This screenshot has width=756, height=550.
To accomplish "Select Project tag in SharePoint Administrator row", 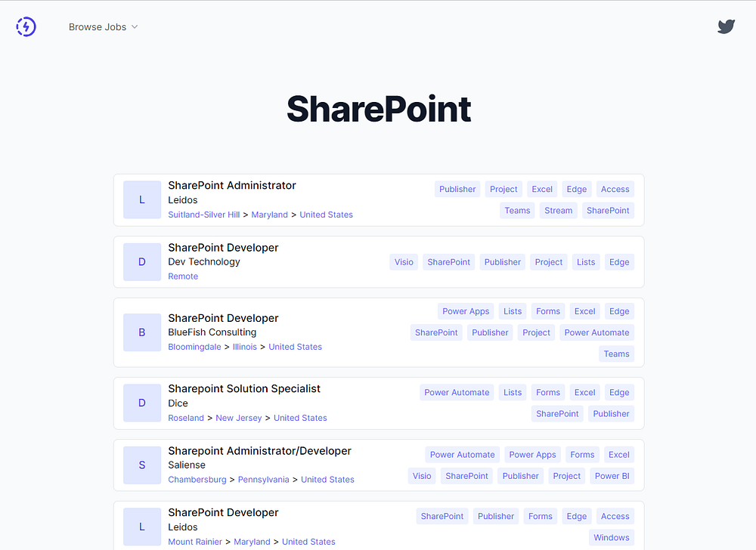I will tap(503, 190).
